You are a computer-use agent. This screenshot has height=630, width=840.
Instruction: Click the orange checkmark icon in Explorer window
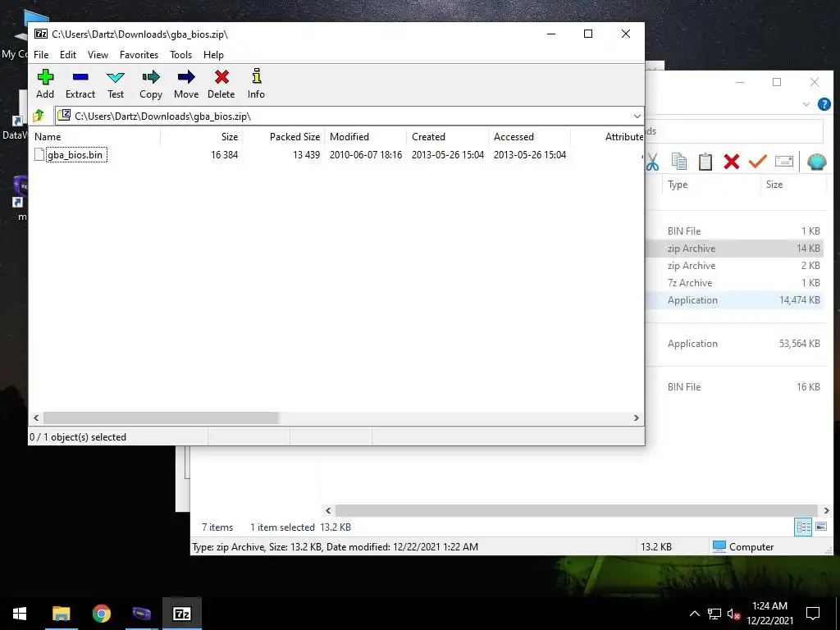pos(757,162)
